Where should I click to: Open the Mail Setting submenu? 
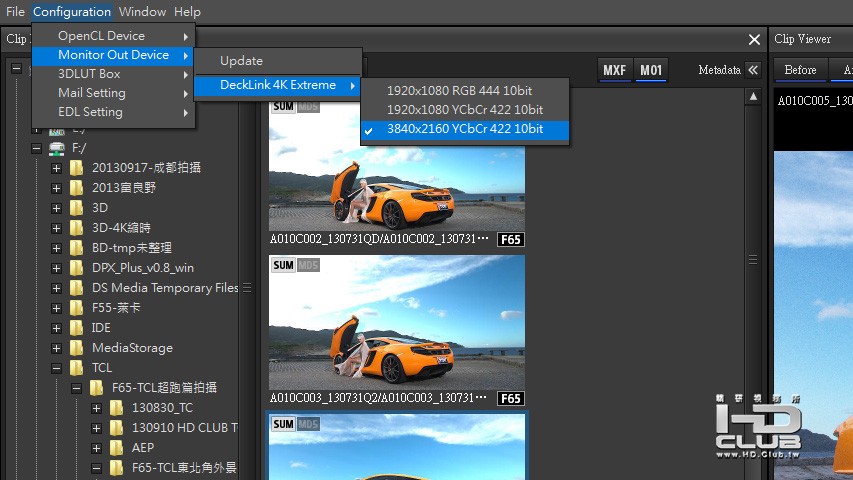point(113,93)
